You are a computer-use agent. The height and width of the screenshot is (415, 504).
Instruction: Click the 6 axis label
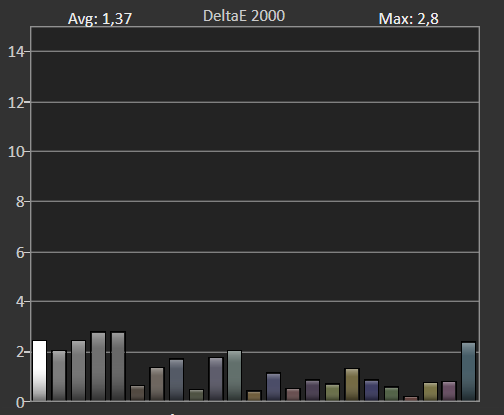[20, 253]
